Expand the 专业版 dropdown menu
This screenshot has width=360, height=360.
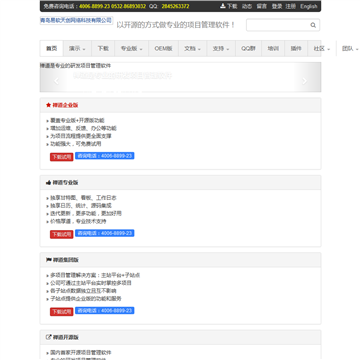(131, 49)
